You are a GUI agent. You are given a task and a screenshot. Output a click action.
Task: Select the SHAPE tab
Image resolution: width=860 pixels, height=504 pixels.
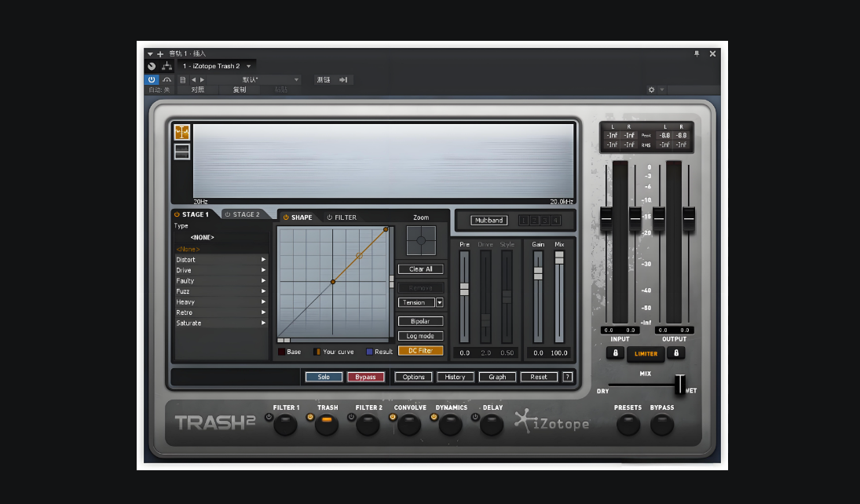298,217
